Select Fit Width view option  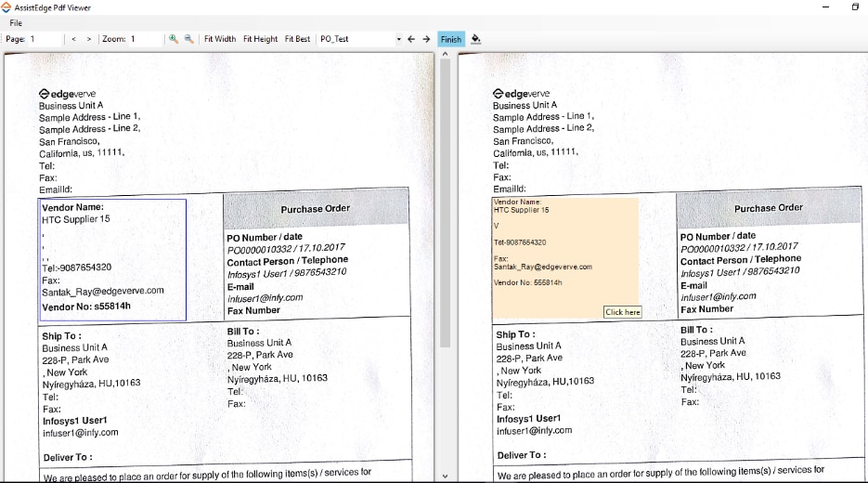click(220, 39)
